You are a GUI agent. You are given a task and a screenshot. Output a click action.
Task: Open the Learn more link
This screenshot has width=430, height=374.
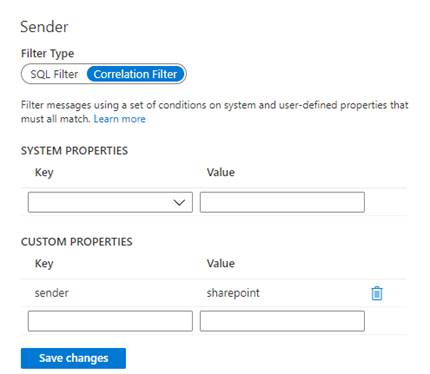click(x=119, y=119)
